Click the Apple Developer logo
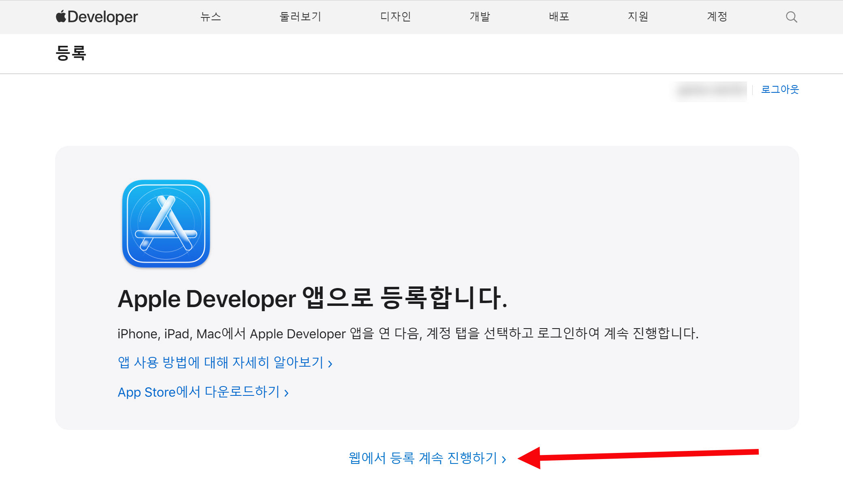 97,17
